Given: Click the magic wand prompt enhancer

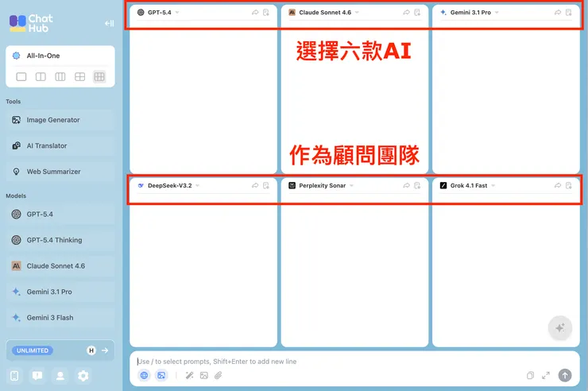Looking at the screenshot, I should tap(189, 375).
